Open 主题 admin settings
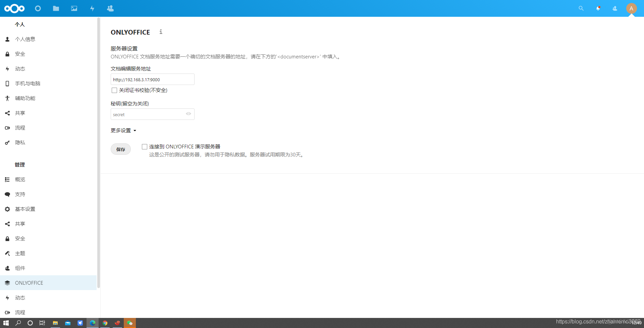Viewport: 644px width, 328px height. 48,253
